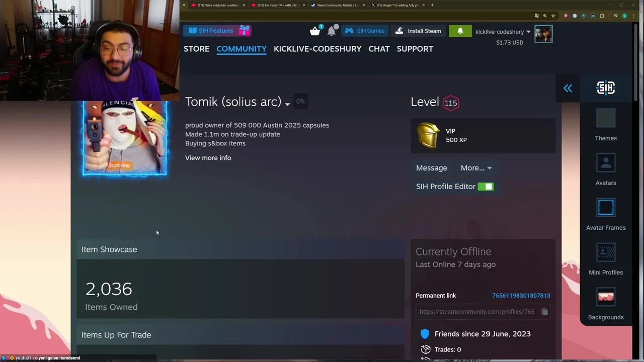
Task: Open the KICKLIVE-CODESHURY menu
Action: (x=317, y=49)
